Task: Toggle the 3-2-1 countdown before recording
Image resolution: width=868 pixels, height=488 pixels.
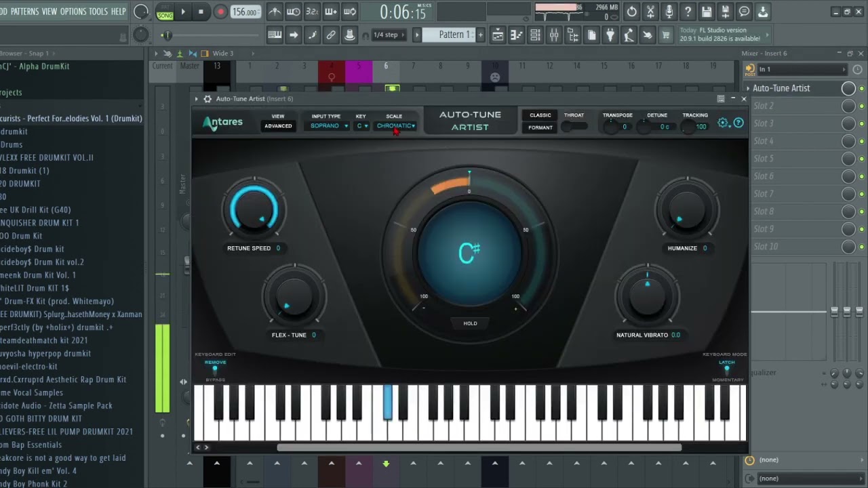Action: (x=312, y=12)
